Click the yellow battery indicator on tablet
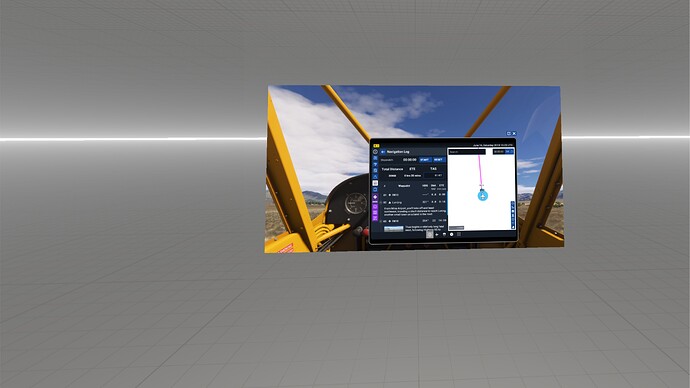The height and width of the screenshot is (388, 690). coord(376,146)
